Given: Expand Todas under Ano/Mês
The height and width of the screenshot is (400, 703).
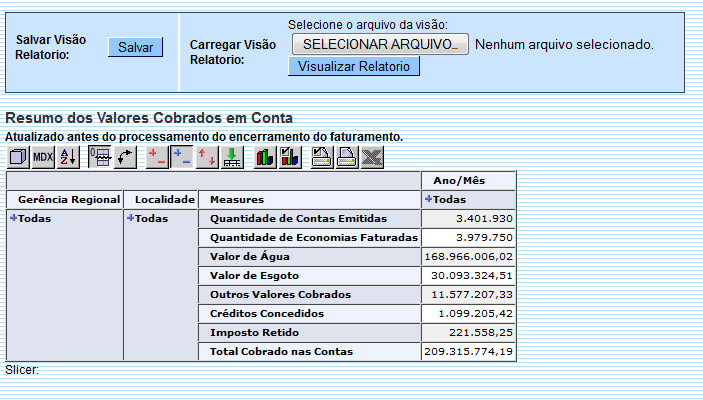Looking at the screenshot, I should point(428,199).
